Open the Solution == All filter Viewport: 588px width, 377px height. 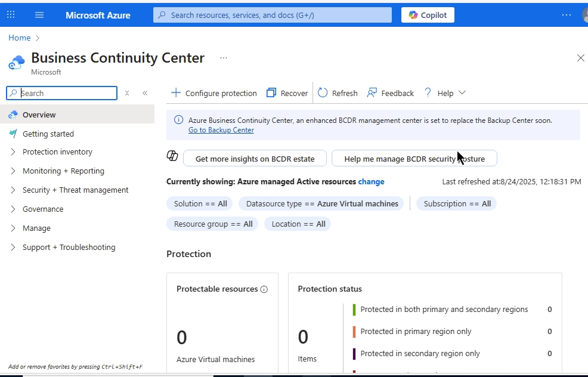pyautogui.click(x=200, y=203)
